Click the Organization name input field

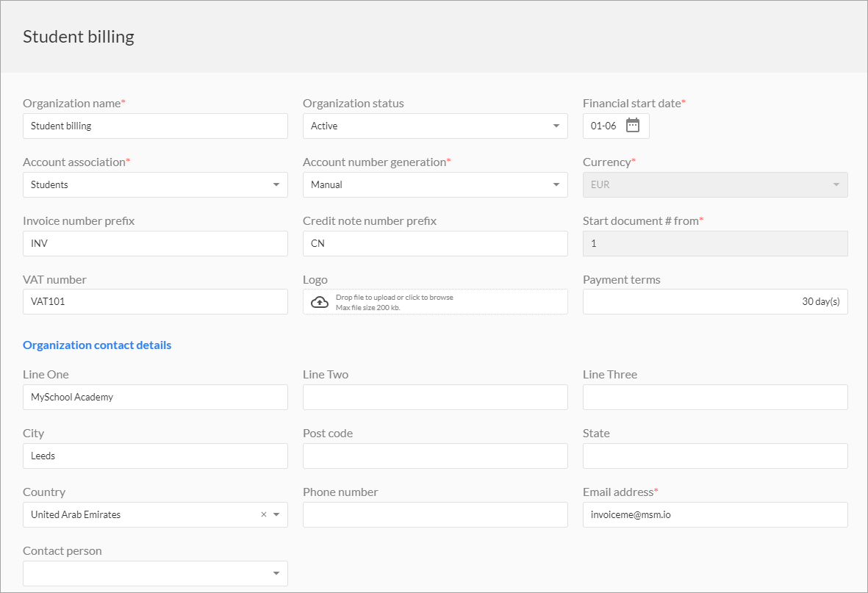(155, 126)
